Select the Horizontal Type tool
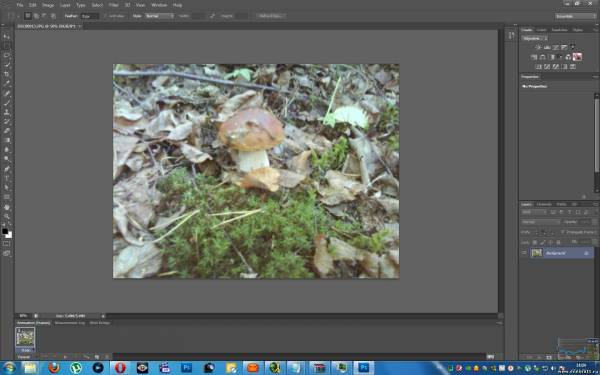Screen dimensions: 600x375 [7, 178]
